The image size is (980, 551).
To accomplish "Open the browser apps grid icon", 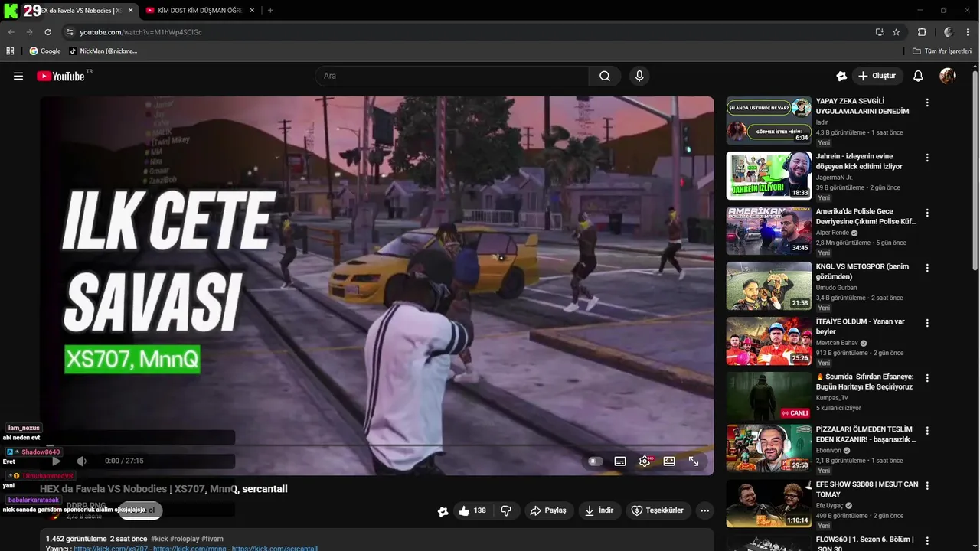I will [x=10, y=51].
